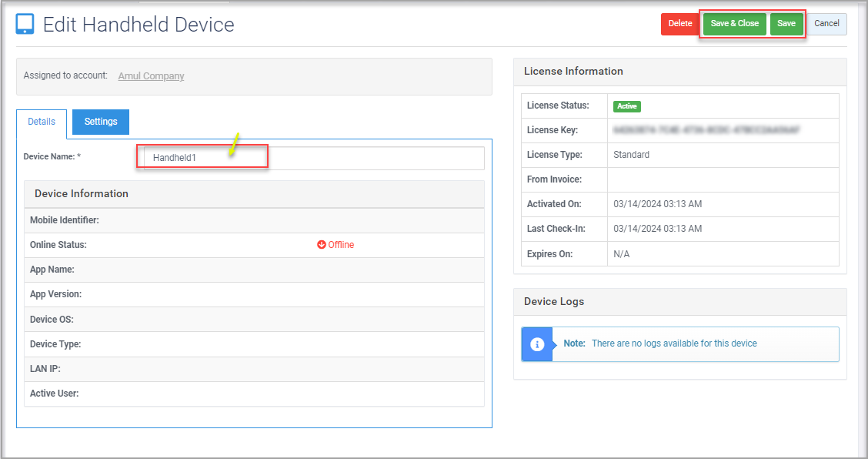Screen dimensions: 868x459
Task: Cancel editing the handheld device
Action: coord(826,24)
